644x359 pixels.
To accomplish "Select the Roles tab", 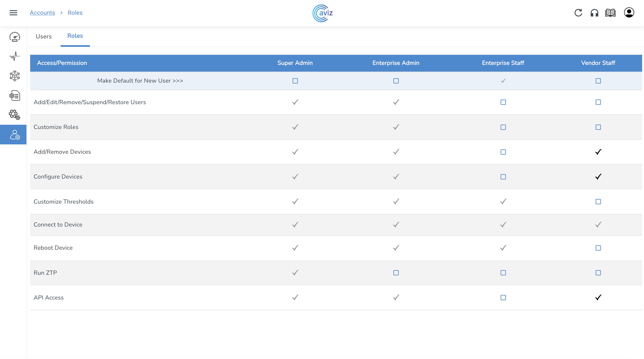I will [75, 36].
